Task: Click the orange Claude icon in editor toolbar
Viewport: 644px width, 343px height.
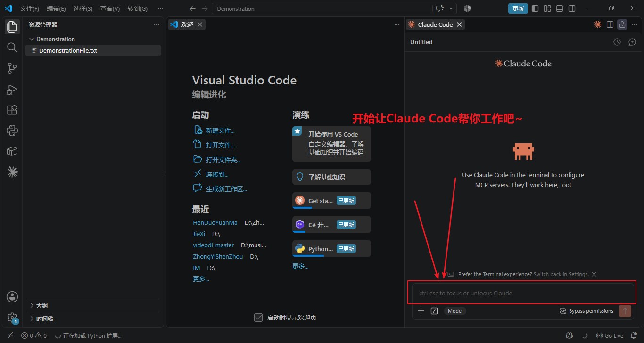Action: coord(598,24)
